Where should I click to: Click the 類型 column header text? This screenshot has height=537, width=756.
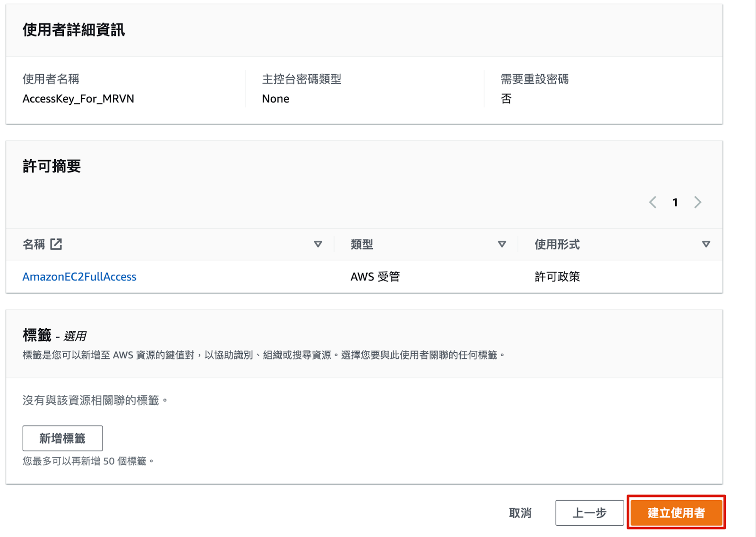click(x=362, y=244)
